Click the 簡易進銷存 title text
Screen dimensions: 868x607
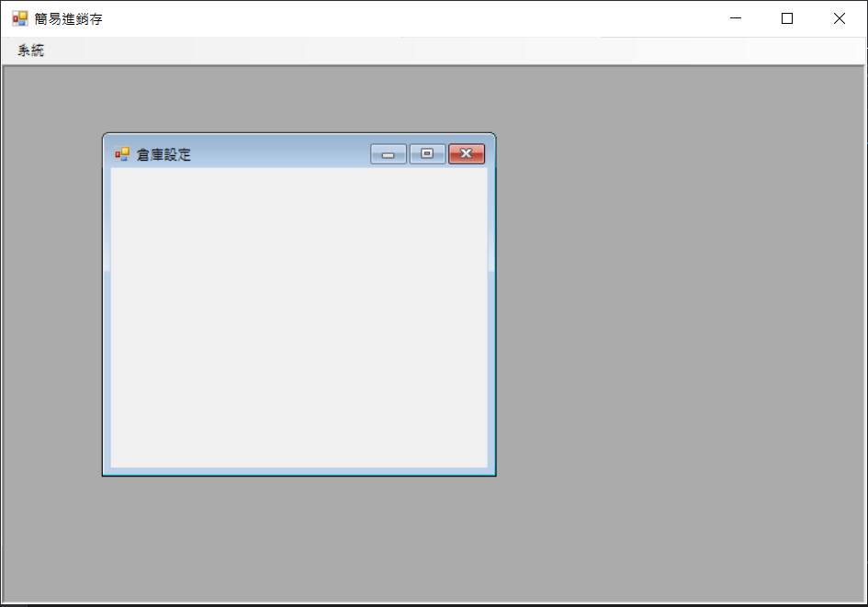pyautogui.click(x=69, y=18)
